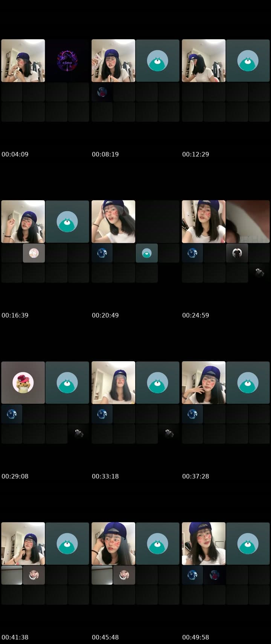This screenshot has width=271, height=644.
Task: Open the large webcam tile at 00:41:38
Action: (23, 544)
